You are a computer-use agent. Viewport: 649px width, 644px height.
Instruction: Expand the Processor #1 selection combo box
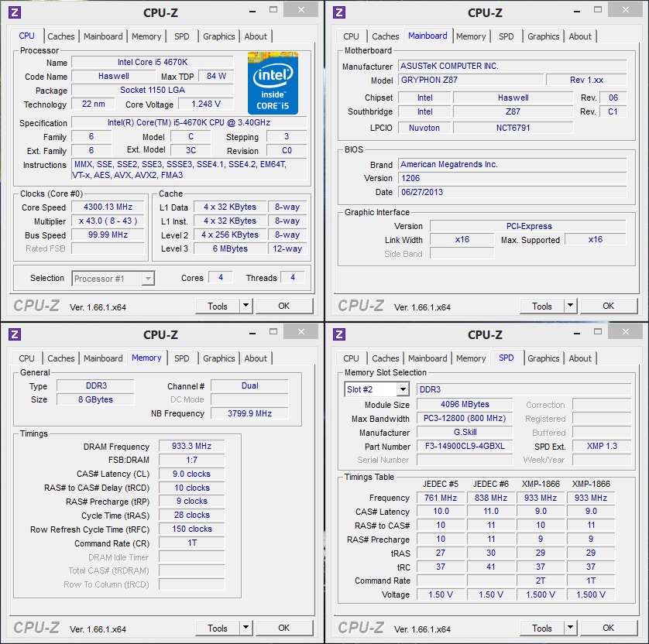(148, 279)
